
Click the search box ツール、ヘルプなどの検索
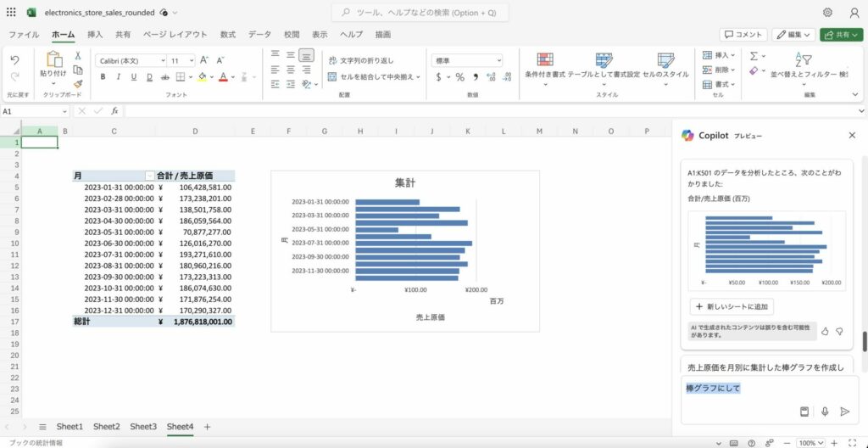tap(420, 12)
